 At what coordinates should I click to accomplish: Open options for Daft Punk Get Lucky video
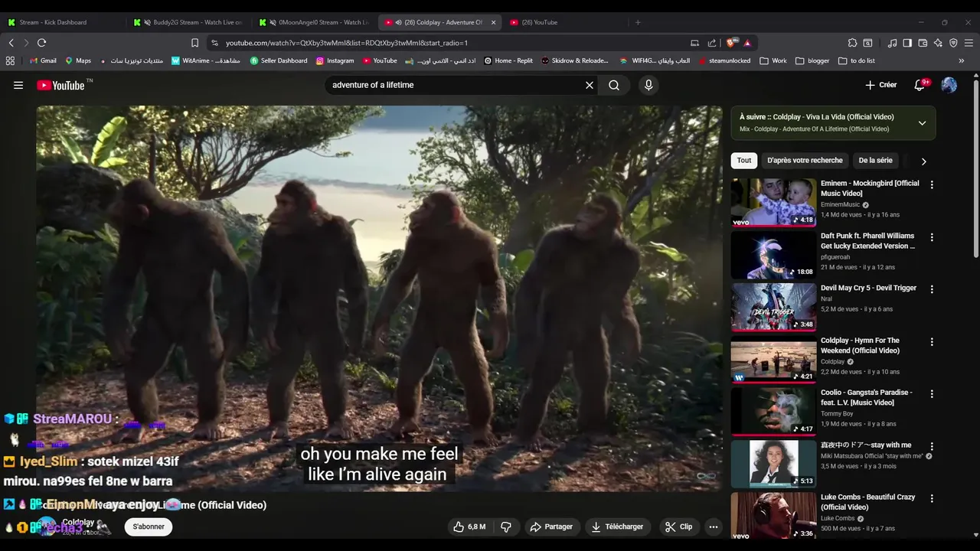932,237
